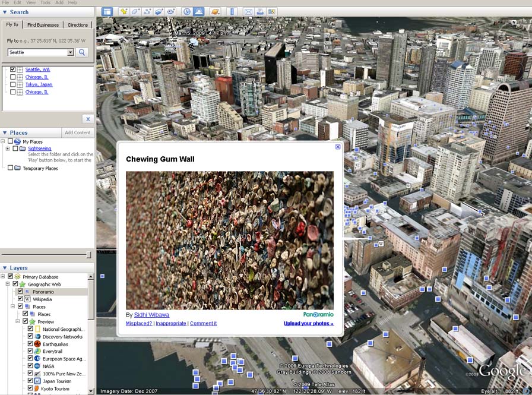
Task: Toggle the sunlight across landscape button
Action: (198, 11)
